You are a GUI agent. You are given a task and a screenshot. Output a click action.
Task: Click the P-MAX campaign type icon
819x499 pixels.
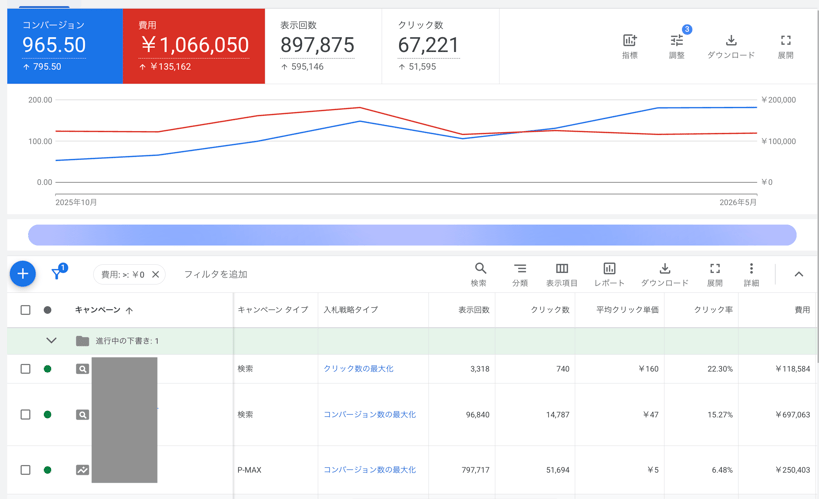[82, 470]
